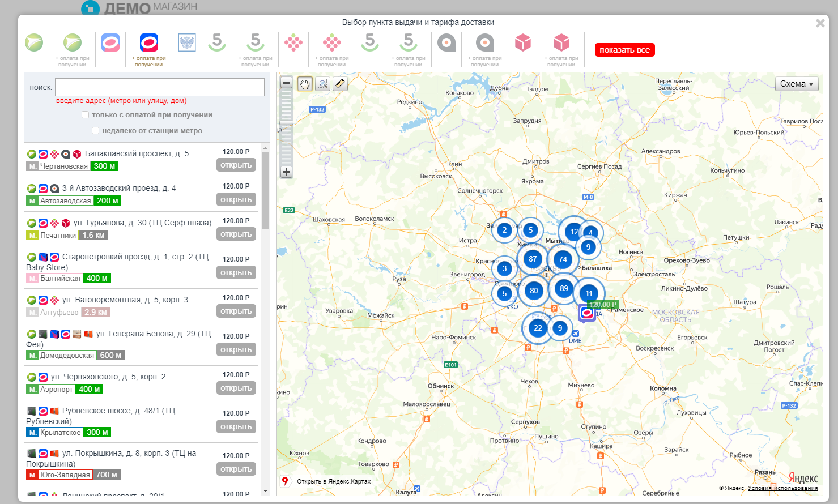Open pickup point 3-й Автозаводский проезд, д. 4
This screenshot has height=504, width=838.
pos(236,199)
